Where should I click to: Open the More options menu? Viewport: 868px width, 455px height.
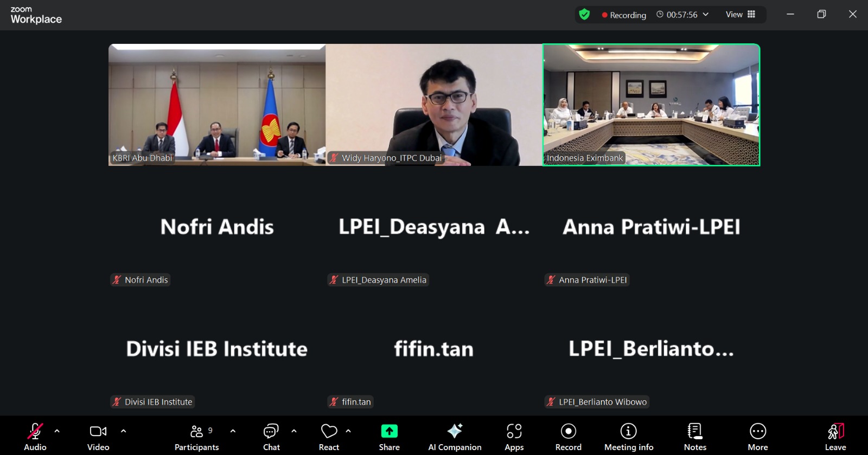[757, 437]
